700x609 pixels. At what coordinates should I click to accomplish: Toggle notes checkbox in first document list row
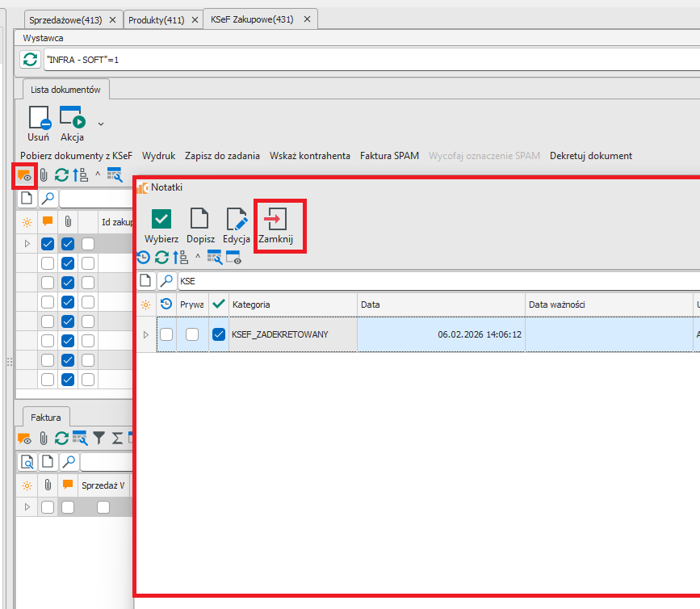pos(48,243)
